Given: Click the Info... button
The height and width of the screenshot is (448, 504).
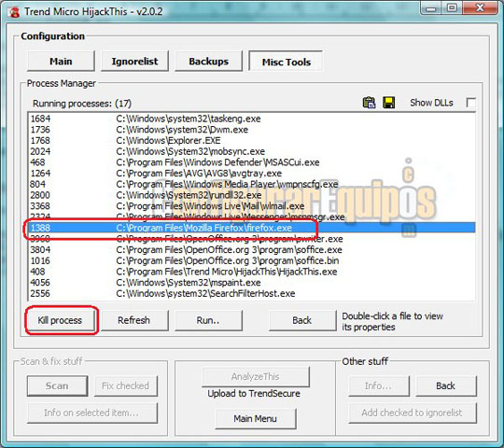Looking at the screenshot, I should tap(379, 385).
